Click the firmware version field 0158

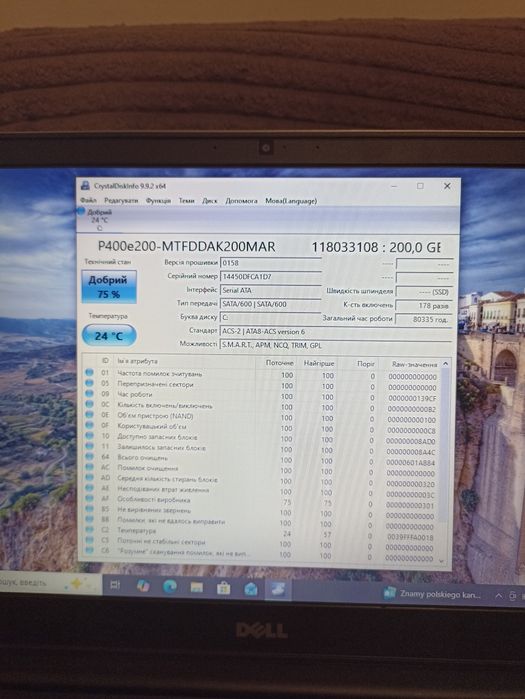pos(271,263)
